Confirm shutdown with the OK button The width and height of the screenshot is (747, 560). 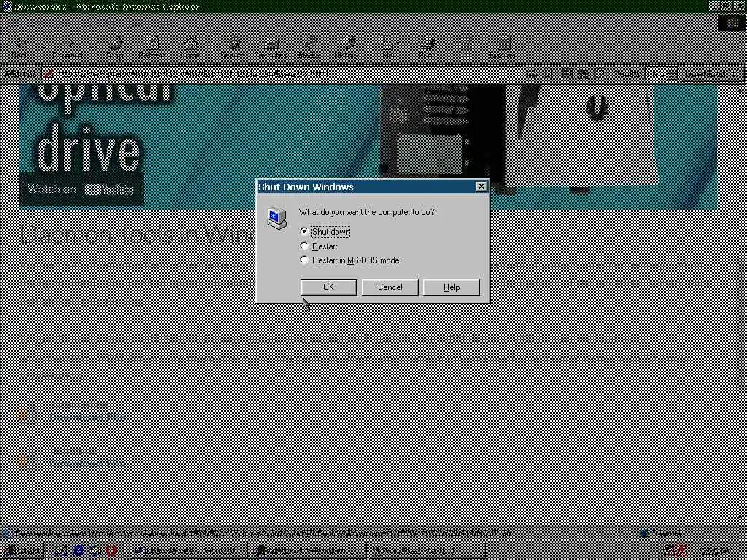(329, 287)
